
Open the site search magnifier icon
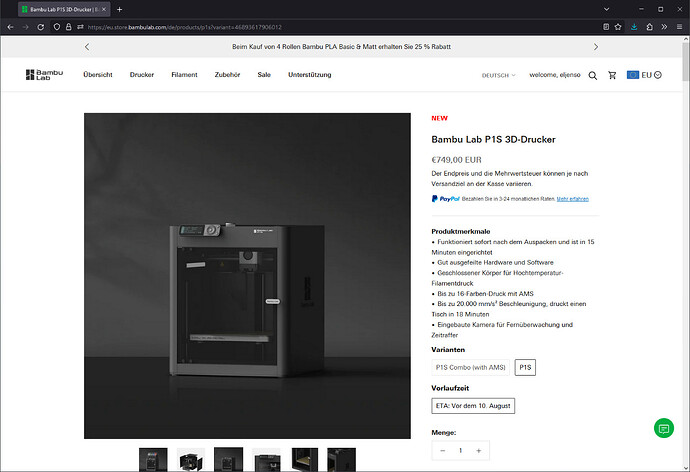(593, 75)
